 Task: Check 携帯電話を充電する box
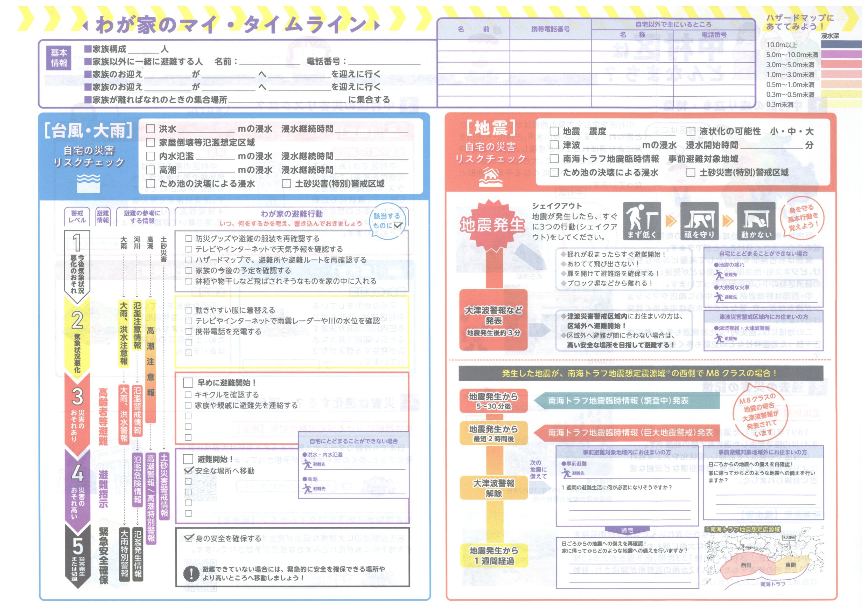click(189, 331)
